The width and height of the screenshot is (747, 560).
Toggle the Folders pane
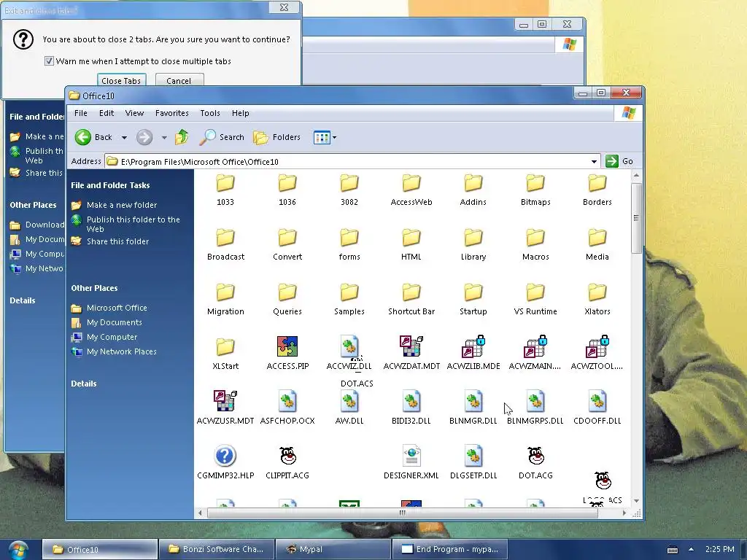point(276,137)
